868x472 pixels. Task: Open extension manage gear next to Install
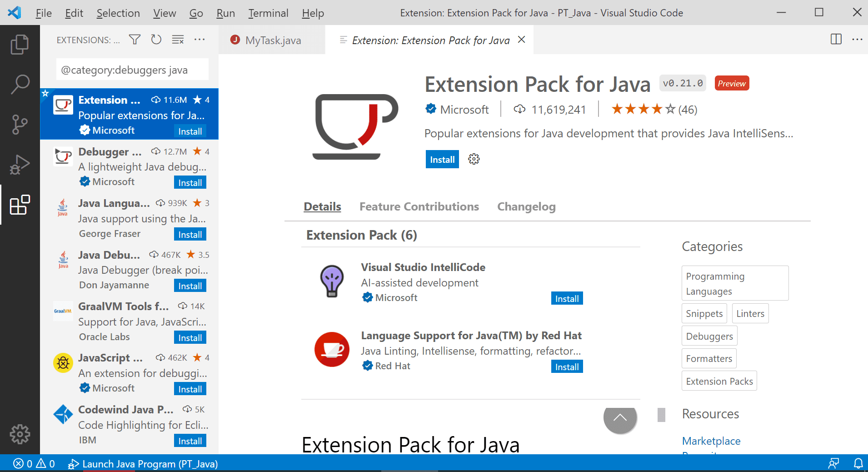(x=474, y=159)
